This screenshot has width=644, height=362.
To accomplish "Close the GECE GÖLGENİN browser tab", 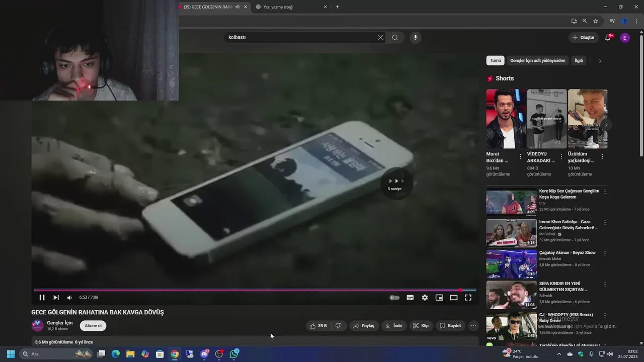I will [246, 7].
